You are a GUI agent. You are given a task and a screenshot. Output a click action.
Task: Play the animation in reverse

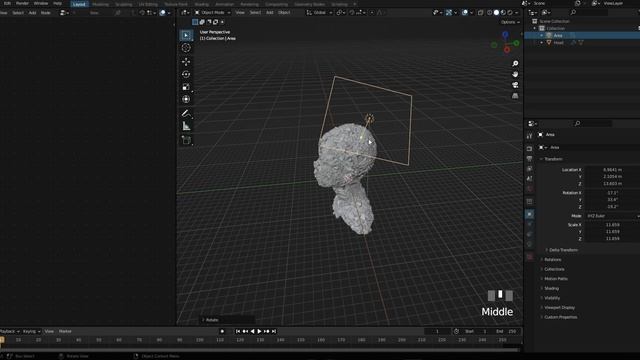253,331
